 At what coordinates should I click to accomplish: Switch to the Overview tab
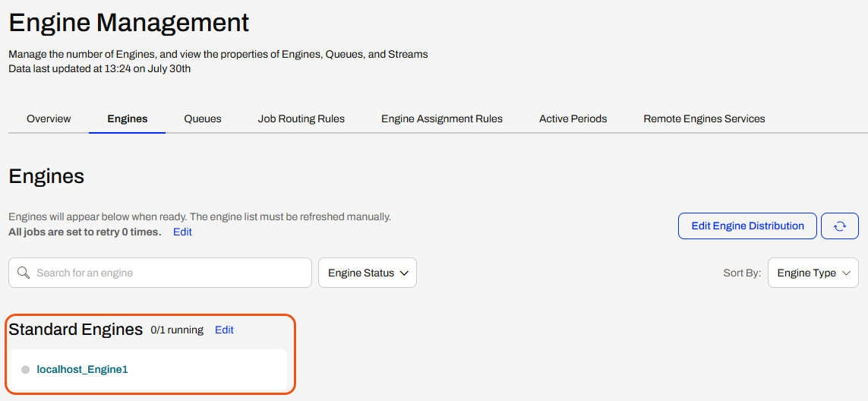pos(49,118)
